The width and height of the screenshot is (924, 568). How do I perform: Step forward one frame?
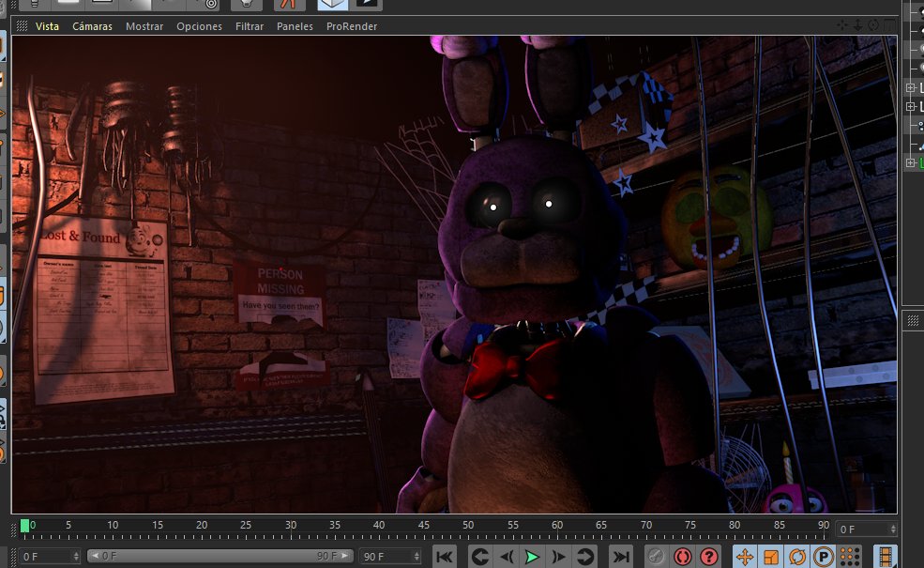click(558, 556)
